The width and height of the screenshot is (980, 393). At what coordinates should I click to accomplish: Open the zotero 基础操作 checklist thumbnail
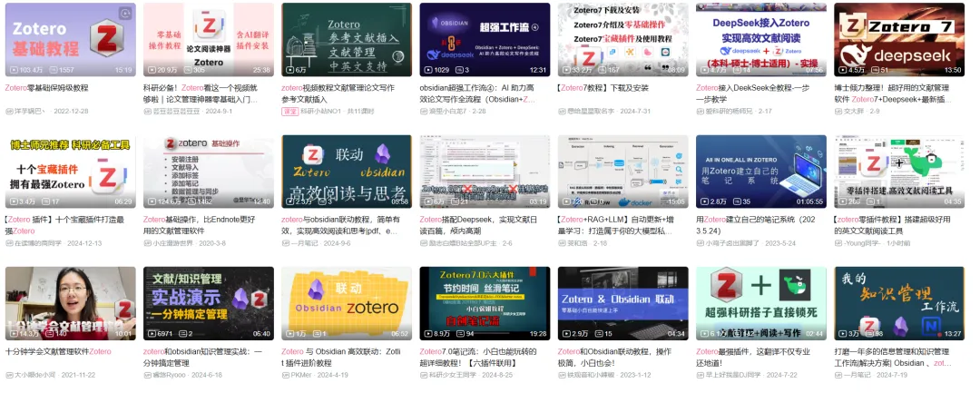pos(209,172)
